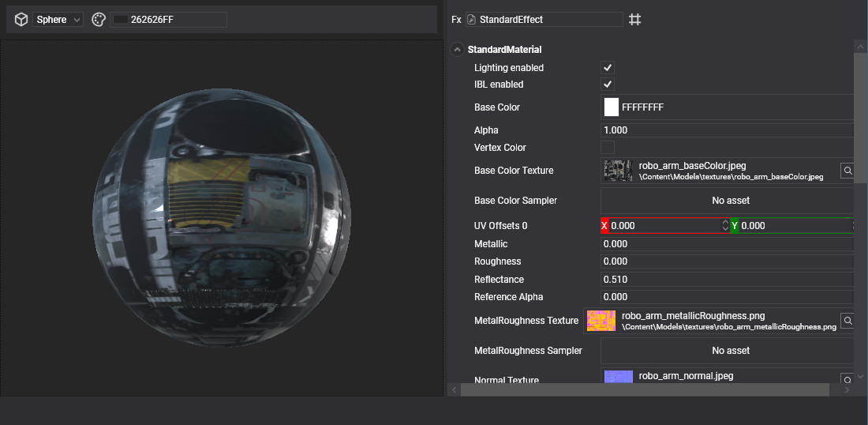Click the 262626FF background color swatch

(121, 20)
